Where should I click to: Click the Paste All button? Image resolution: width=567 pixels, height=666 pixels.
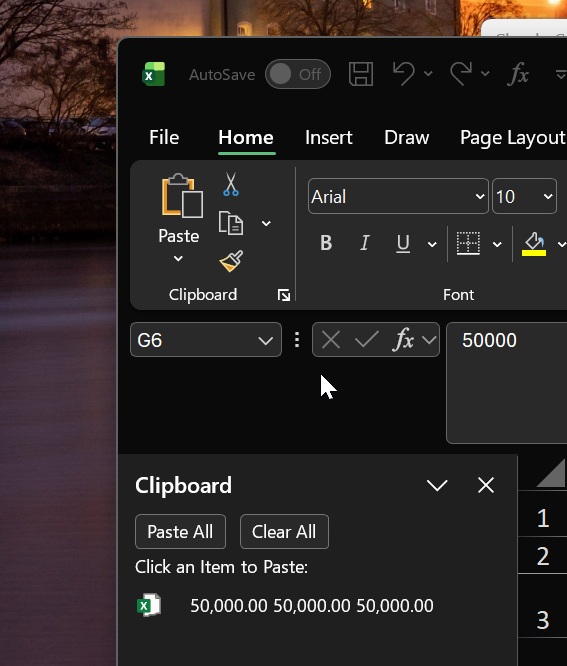(x=180, y=532)
